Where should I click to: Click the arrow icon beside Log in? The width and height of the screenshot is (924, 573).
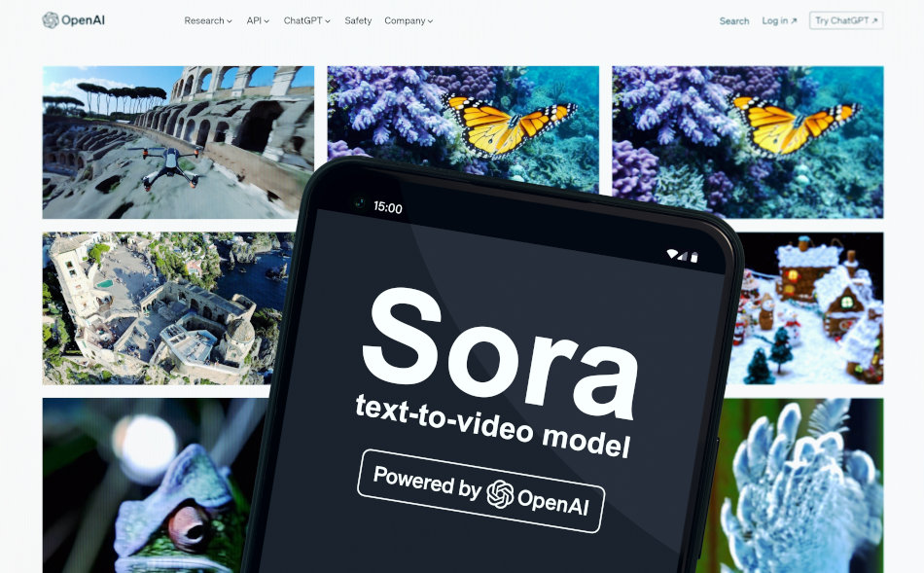[794, 21]
